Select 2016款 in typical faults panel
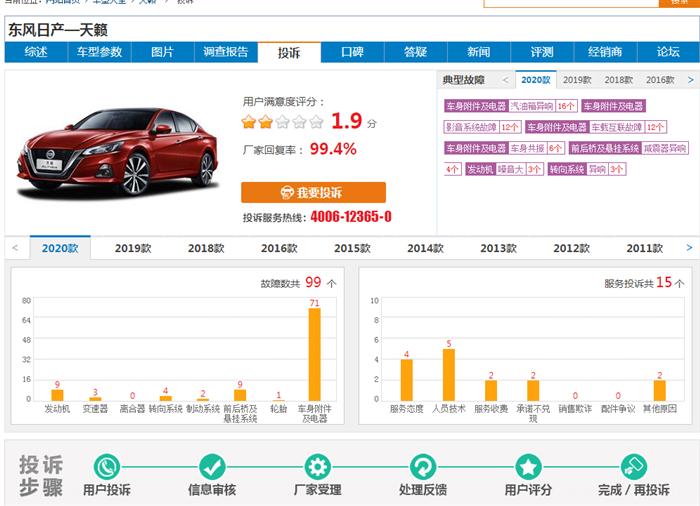700x506 pixels. 660,80
